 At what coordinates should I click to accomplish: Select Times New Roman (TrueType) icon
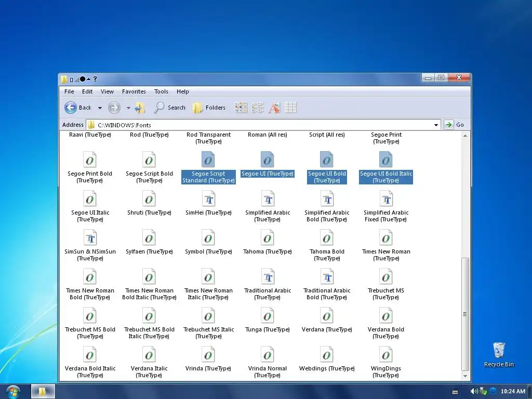click(x=386, y=237)
